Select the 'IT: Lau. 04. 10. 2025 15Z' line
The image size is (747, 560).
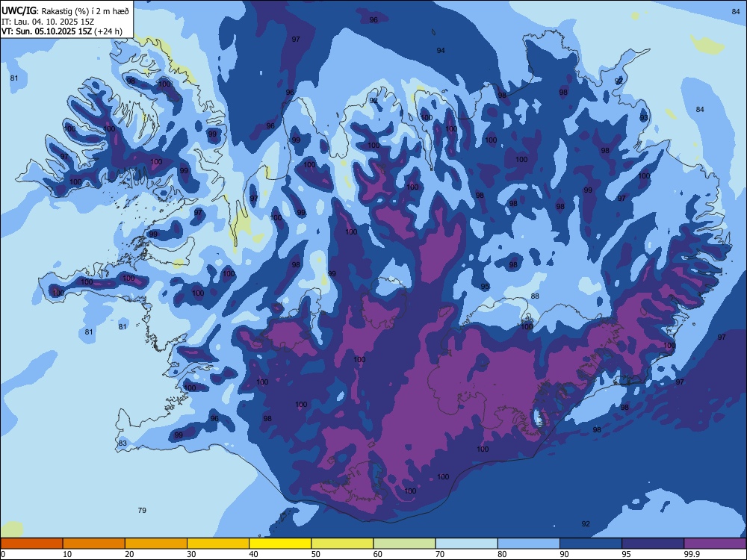[48, 22]
